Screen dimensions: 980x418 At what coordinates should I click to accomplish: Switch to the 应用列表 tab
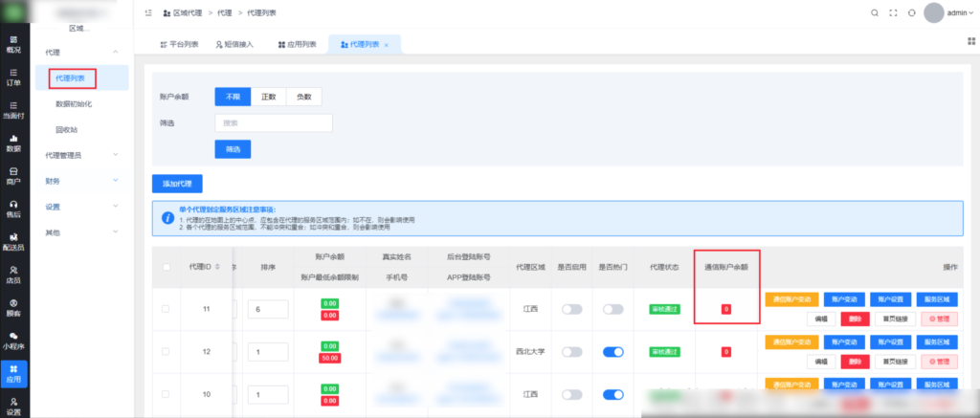coord(297,44)
